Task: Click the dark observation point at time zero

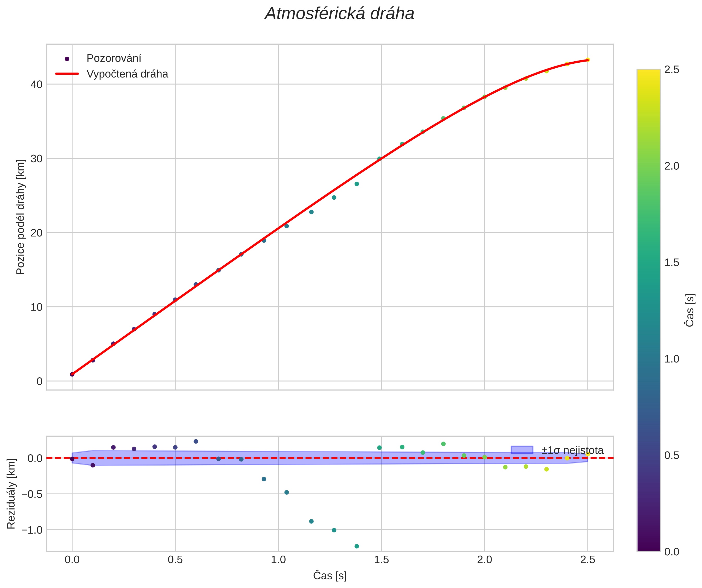Action: (x=72, y=374)
